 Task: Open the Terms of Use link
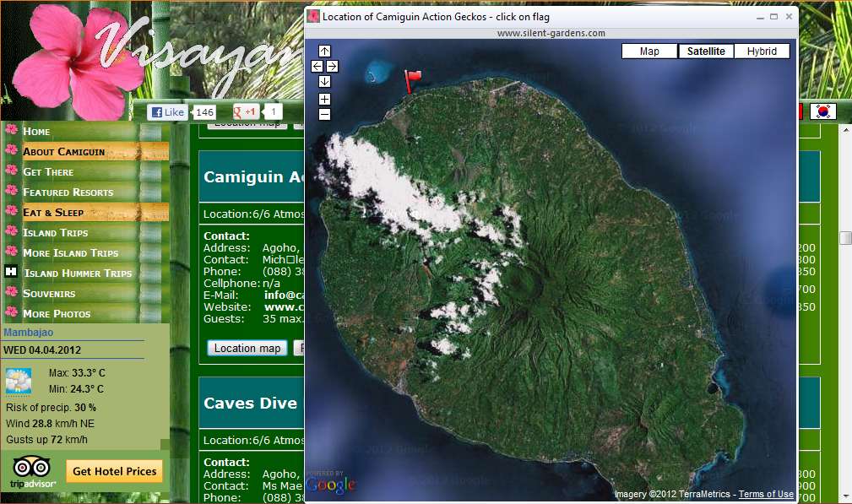766,495
